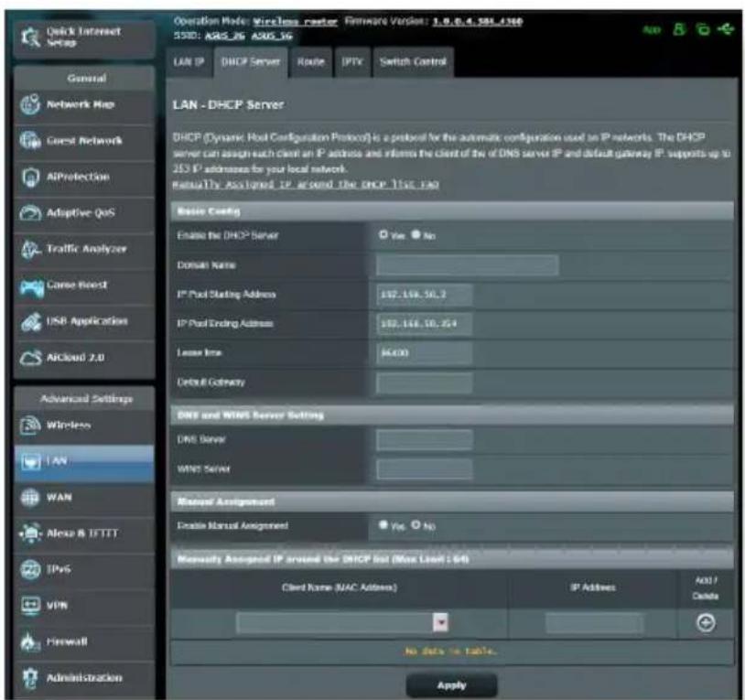745x700 pixels.
Task: Open the firmware version link
Action: point(477,22)
